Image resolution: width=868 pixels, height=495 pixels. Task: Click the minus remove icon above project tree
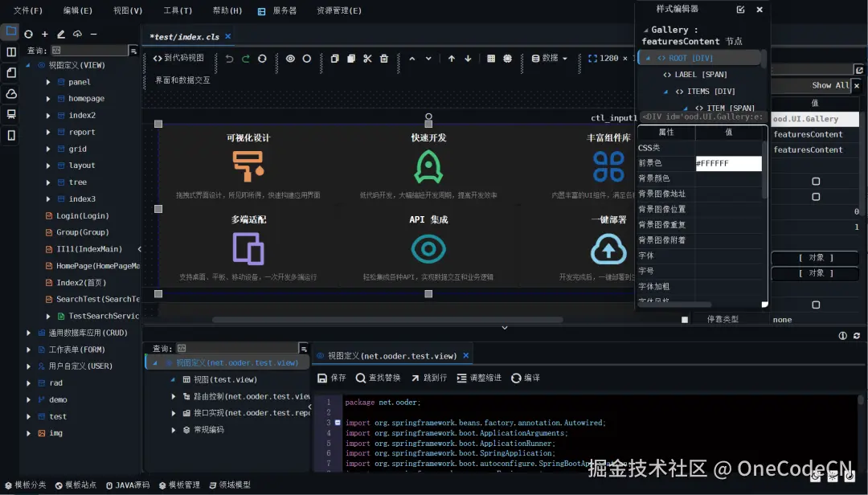point(93,35)
